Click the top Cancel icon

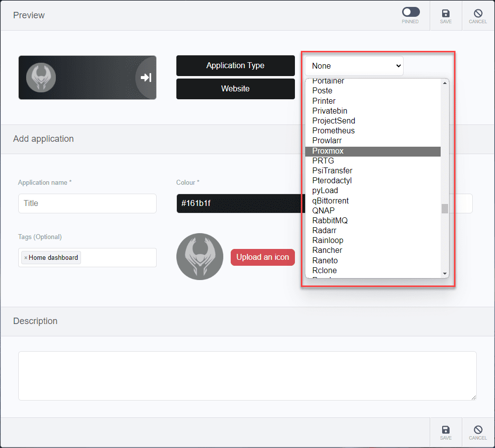(x=478, y=13)
